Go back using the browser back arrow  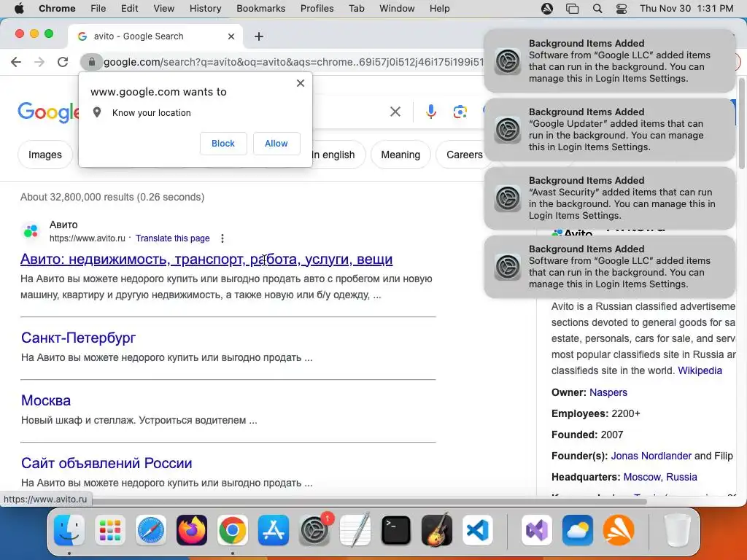click(16, 62)
